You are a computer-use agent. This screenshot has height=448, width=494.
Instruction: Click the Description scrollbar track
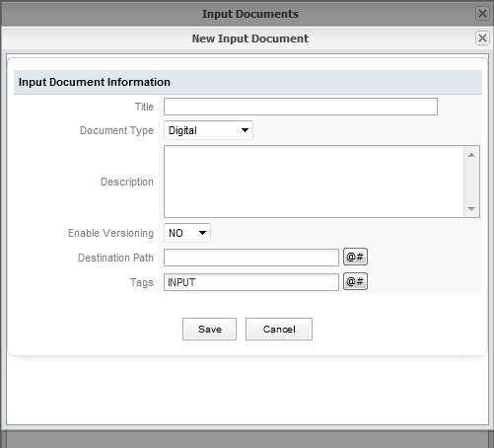(471, 182)
